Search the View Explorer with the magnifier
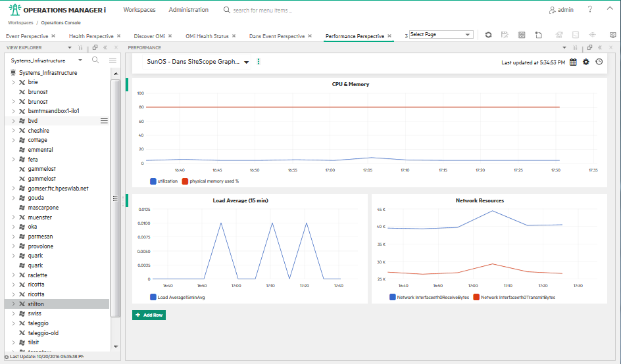The image size is (621, 364). coord(95,60)
